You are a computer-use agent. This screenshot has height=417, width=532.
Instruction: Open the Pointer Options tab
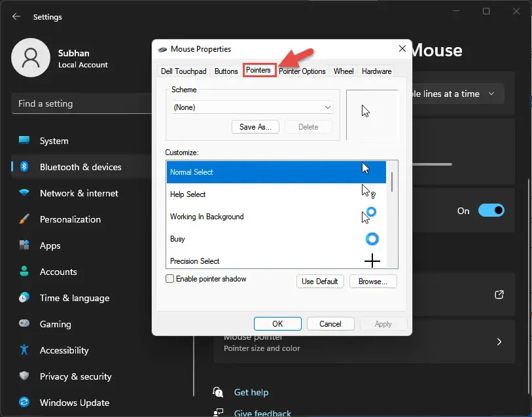pos(302,71)
